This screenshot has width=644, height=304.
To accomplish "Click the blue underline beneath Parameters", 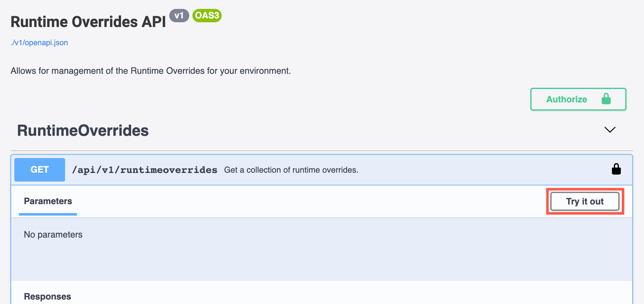I will [48, 214].
